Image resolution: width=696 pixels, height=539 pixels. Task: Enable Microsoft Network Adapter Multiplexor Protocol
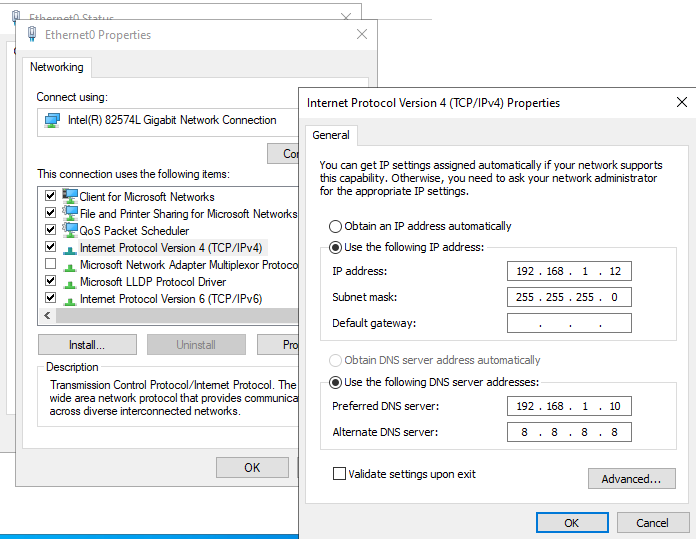tap(51, 264)
